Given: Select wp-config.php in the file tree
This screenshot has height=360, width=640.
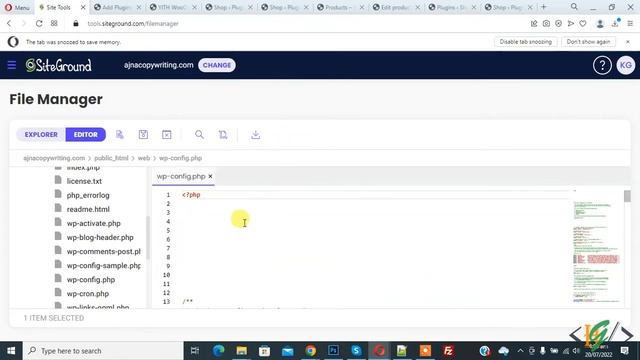Looking at the screenshot, I should [x=91, y=280].
